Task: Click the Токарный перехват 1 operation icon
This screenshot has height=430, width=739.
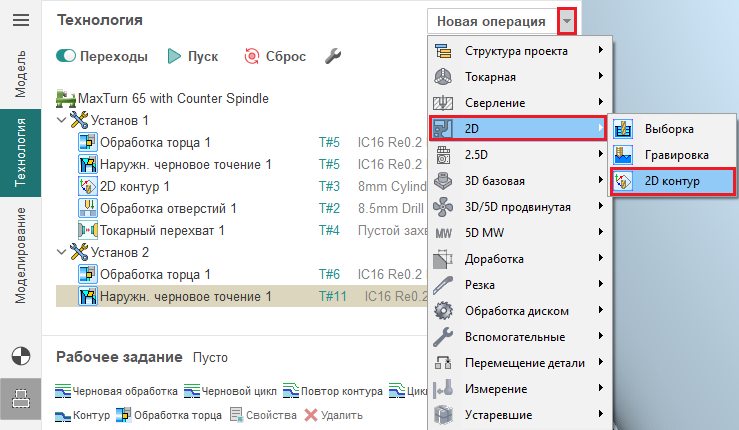Action: click(x=87, y=230)
